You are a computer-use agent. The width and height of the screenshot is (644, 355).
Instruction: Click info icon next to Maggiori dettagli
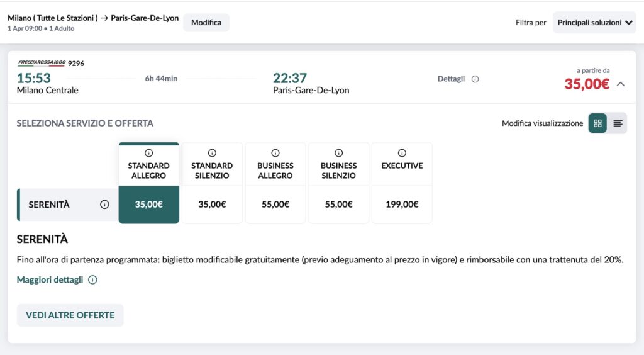(x=92, y=280)
